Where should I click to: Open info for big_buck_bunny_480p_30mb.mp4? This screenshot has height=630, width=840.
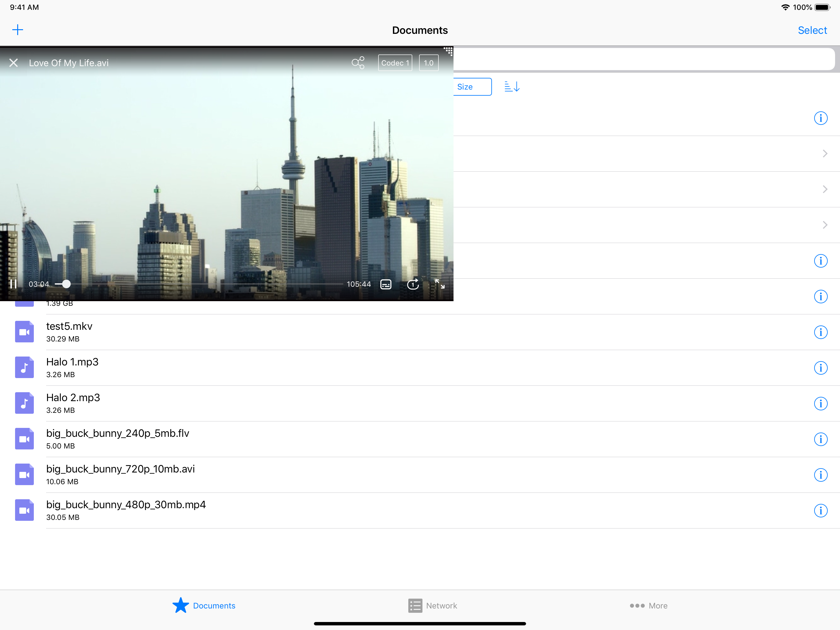[820, 510]
